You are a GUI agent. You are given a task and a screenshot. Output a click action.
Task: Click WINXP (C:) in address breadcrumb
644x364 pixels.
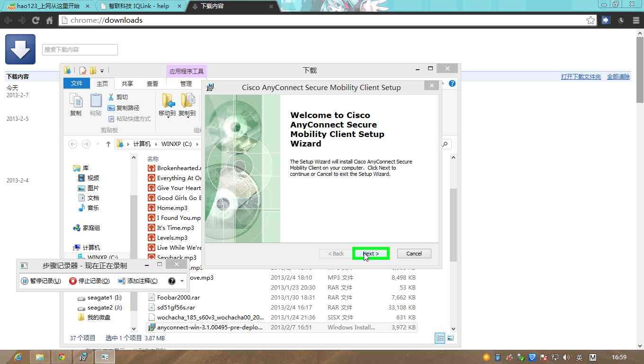tap(176, 144)
